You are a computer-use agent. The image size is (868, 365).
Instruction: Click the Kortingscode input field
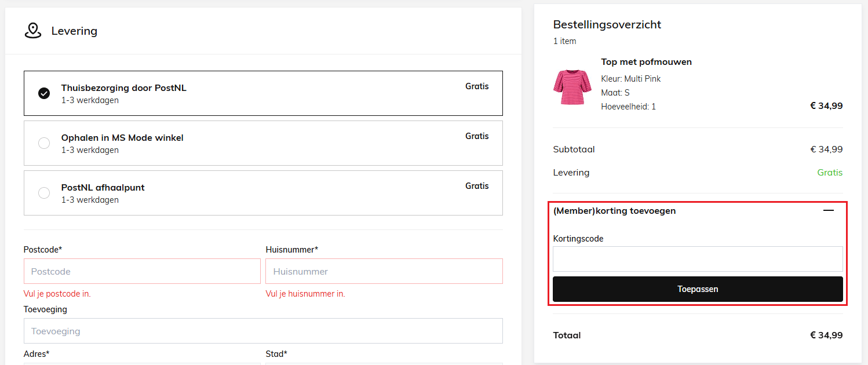coord(698,259)
